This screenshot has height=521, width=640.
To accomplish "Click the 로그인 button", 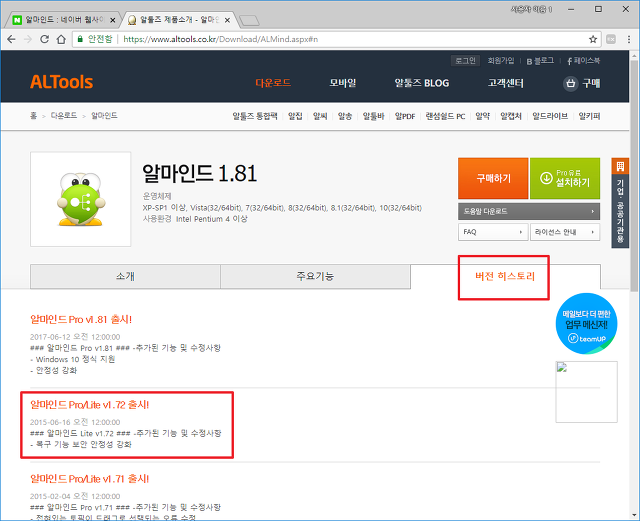I will tap(465, 61).
